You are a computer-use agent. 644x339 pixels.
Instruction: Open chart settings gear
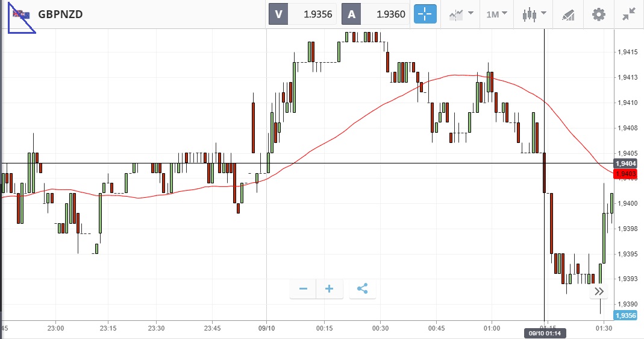[598, 14]
